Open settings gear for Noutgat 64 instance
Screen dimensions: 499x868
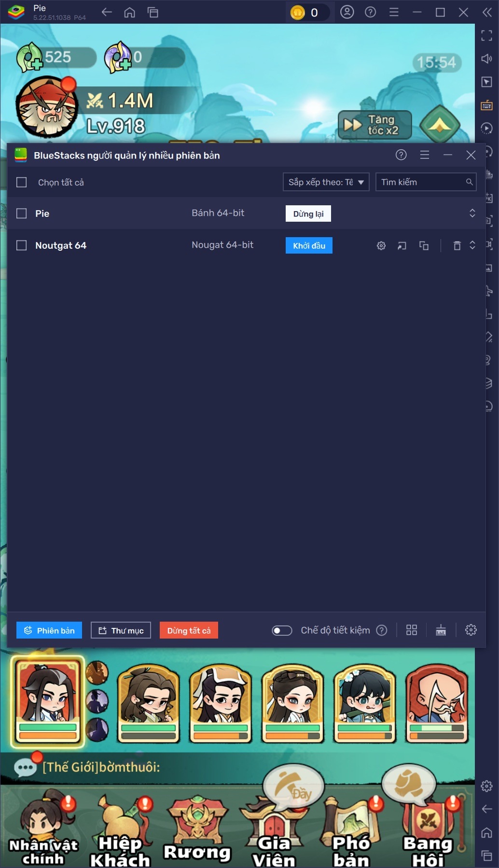click(x=381, y=246)
